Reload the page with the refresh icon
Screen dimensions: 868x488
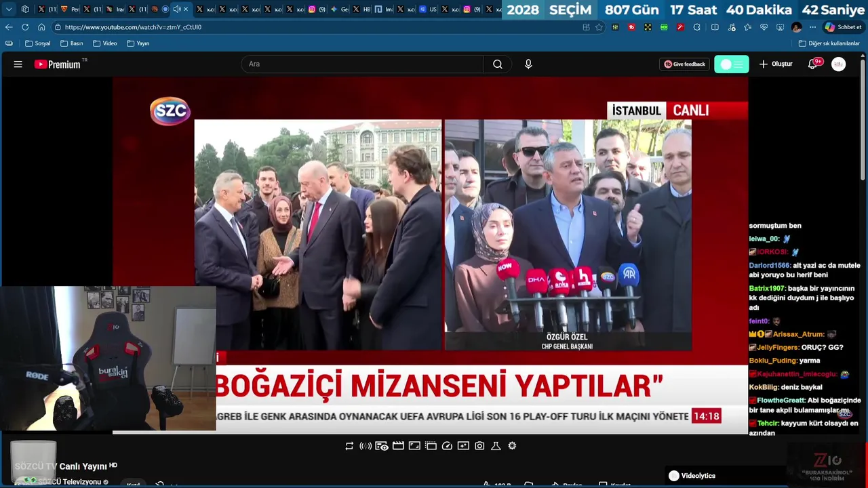coord(25,27)
